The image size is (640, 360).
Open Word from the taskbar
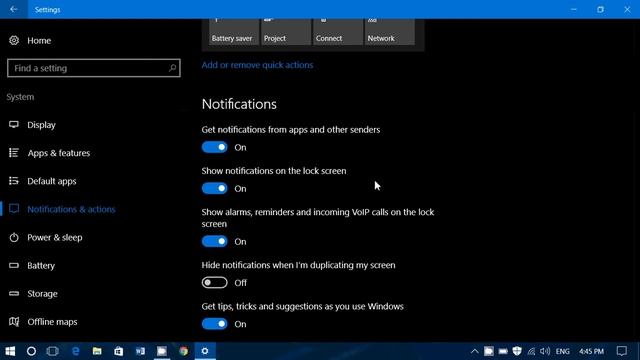[140, 351]
